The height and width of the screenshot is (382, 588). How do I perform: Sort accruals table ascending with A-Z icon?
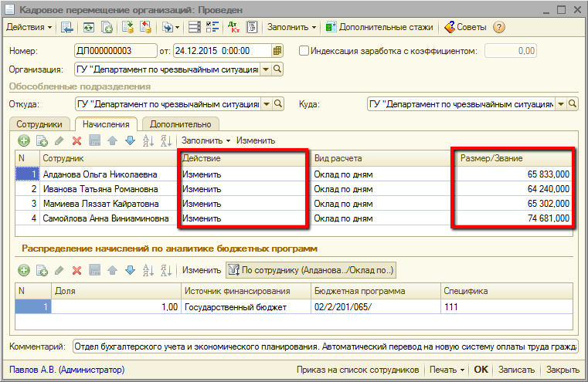(148, 140)
